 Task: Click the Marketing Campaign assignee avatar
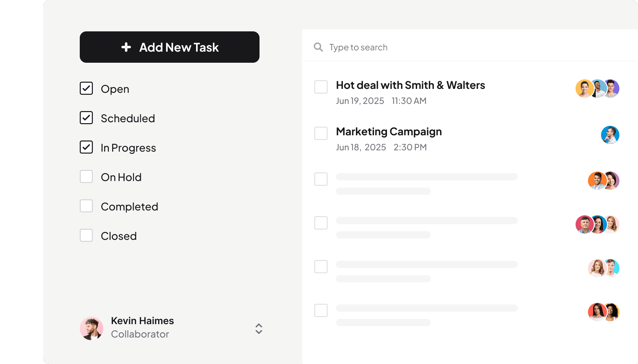pyautogui.click(x=610, y=135)
